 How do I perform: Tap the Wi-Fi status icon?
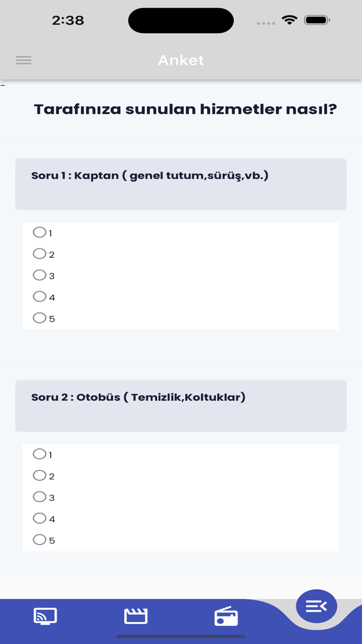(x=290, y=20)
